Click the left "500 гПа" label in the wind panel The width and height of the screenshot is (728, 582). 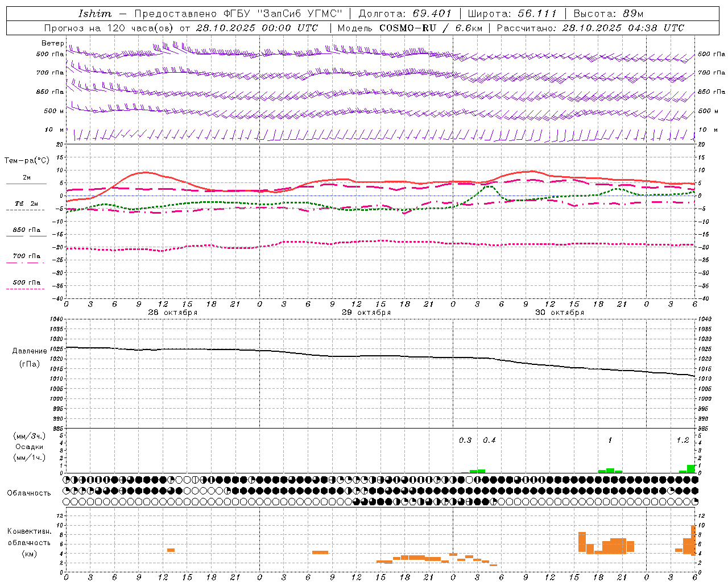50,54
